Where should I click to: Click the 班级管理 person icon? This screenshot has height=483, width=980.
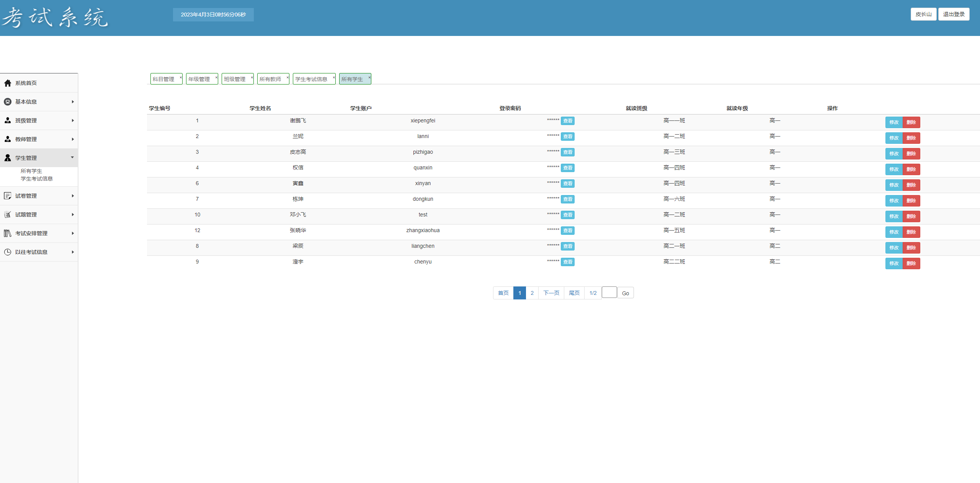click(8, 120)
